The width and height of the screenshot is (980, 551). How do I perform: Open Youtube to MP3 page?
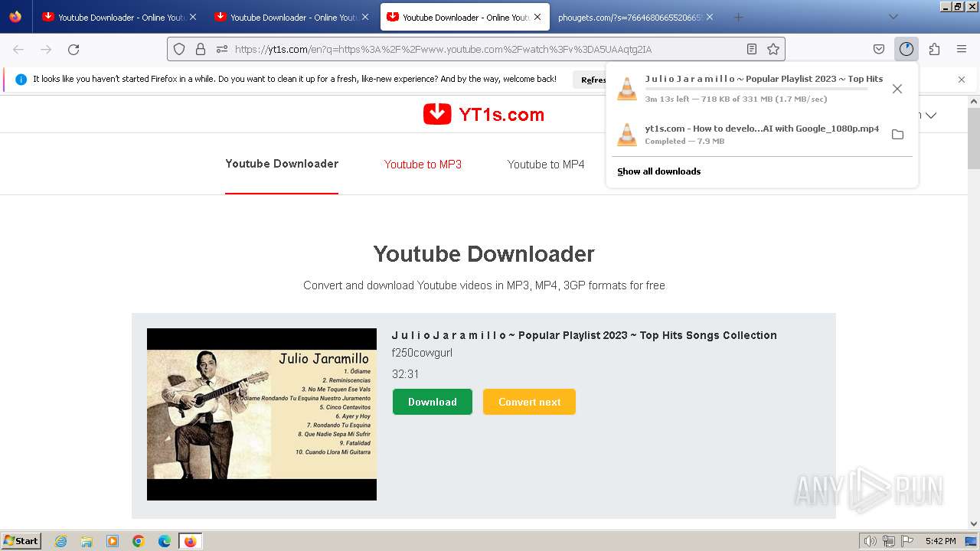423,165
